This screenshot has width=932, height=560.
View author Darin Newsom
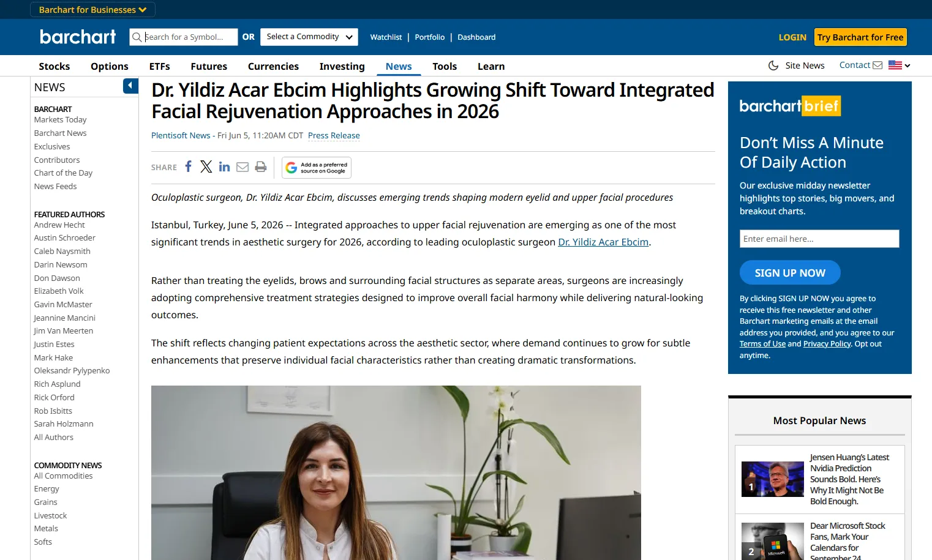pos(61,265)
